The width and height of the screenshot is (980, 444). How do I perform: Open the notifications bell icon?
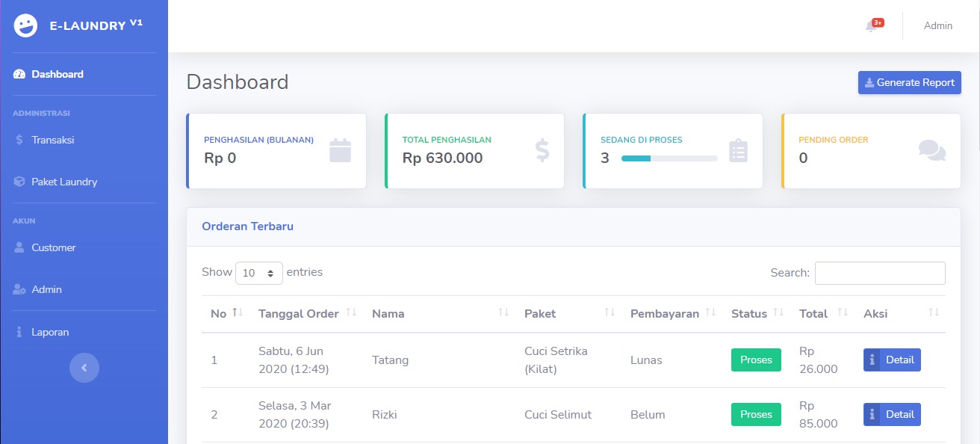871,26
